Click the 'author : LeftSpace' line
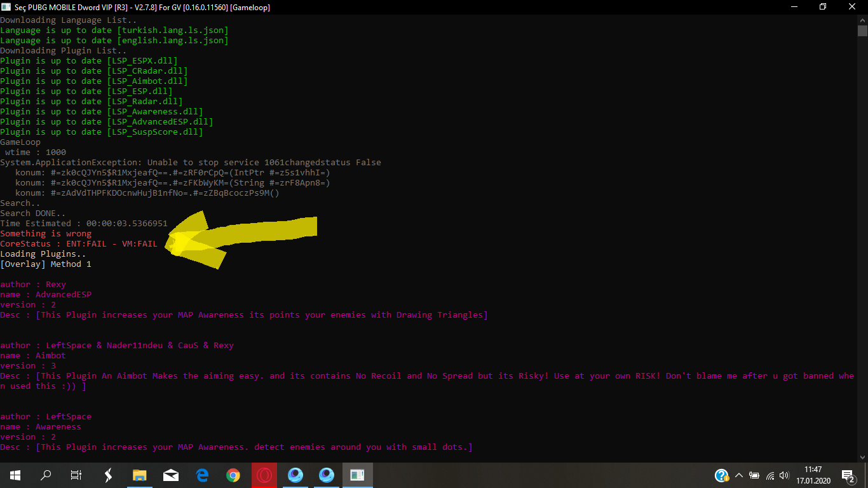 pyautogui.click(x=46, y=417)
